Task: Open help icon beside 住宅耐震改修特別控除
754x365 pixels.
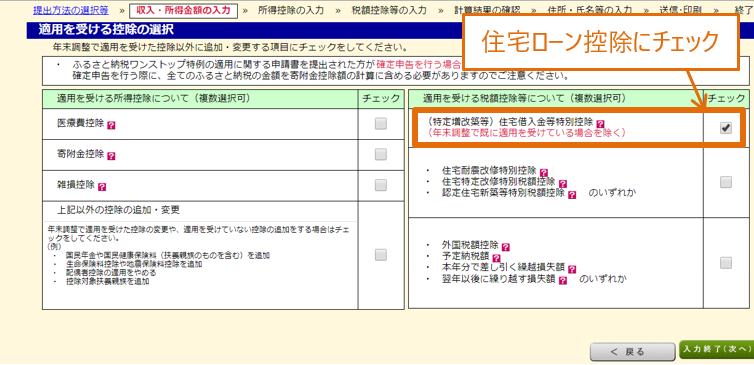Action: click(x=544, y=172)
